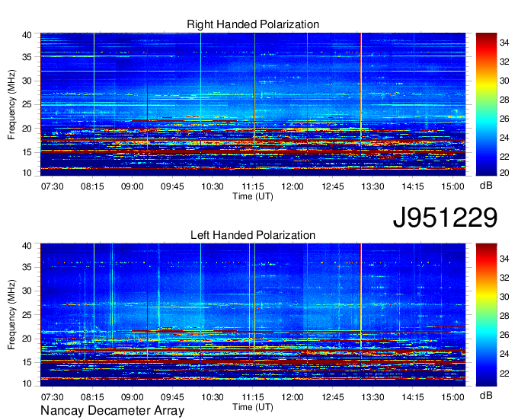Click the '14:15' time tick on Right Handed plot
Image resolution: width=518 pixels, height=420 pixels.
coord(413,186)
